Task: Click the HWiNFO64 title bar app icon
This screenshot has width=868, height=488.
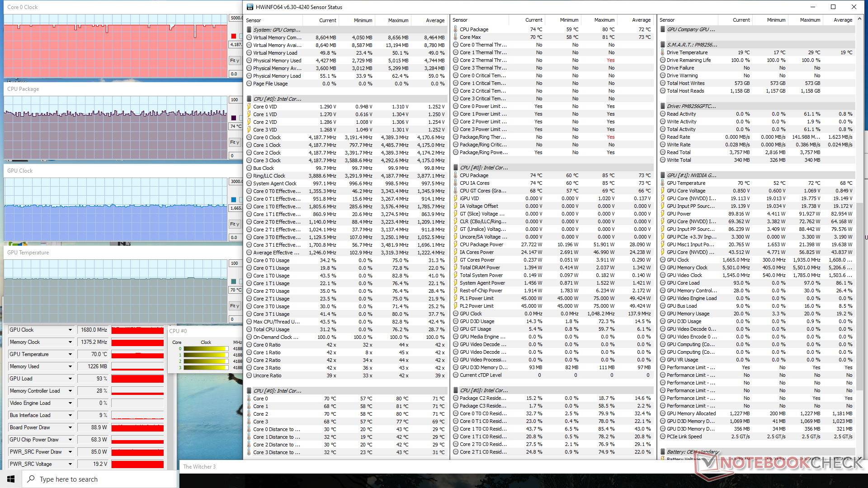Action: (x=250, y=7)
